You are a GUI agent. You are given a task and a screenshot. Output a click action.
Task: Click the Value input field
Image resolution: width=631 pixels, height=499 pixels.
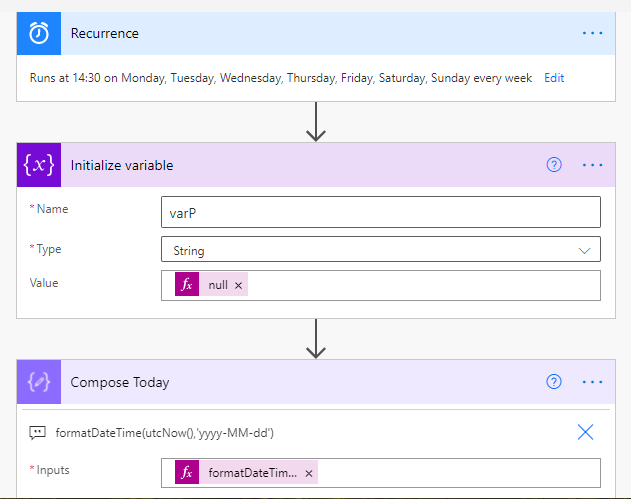pos(420,285)
